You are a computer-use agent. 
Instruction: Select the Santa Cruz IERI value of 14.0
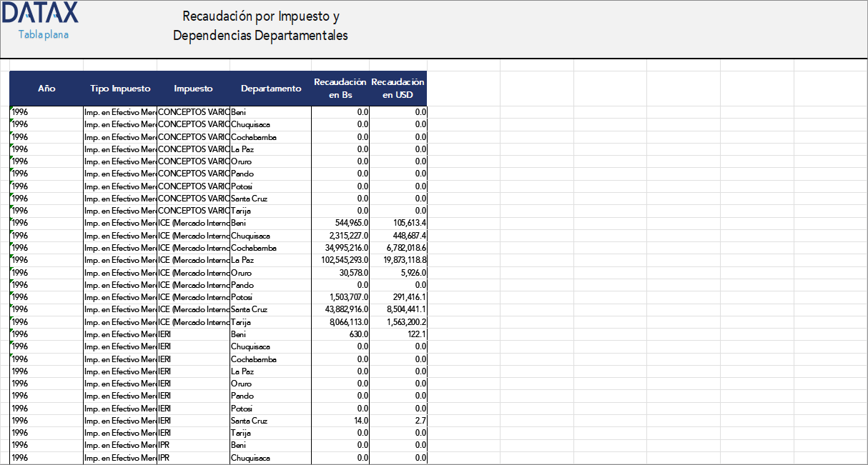coord(340,421)
